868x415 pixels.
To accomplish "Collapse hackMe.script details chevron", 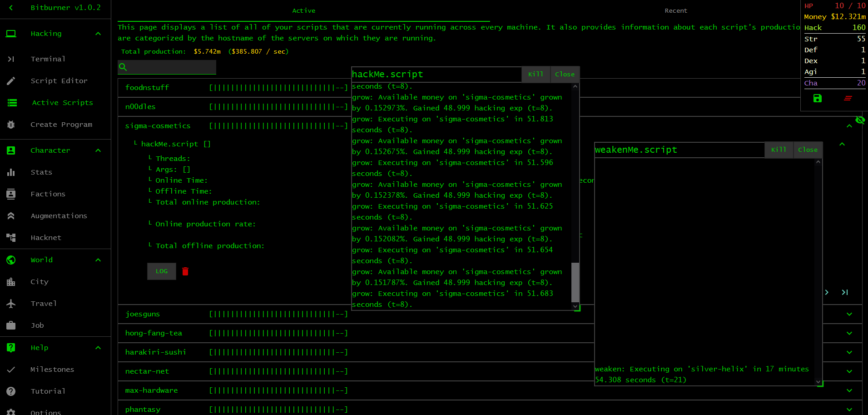I will click(x=842, y=144).
